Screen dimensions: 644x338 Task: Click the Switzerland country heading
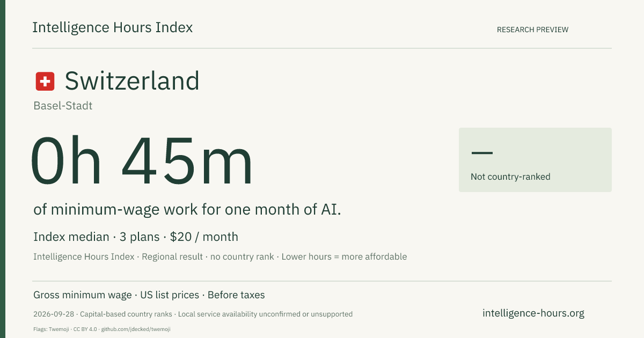(x=132, y=81)
